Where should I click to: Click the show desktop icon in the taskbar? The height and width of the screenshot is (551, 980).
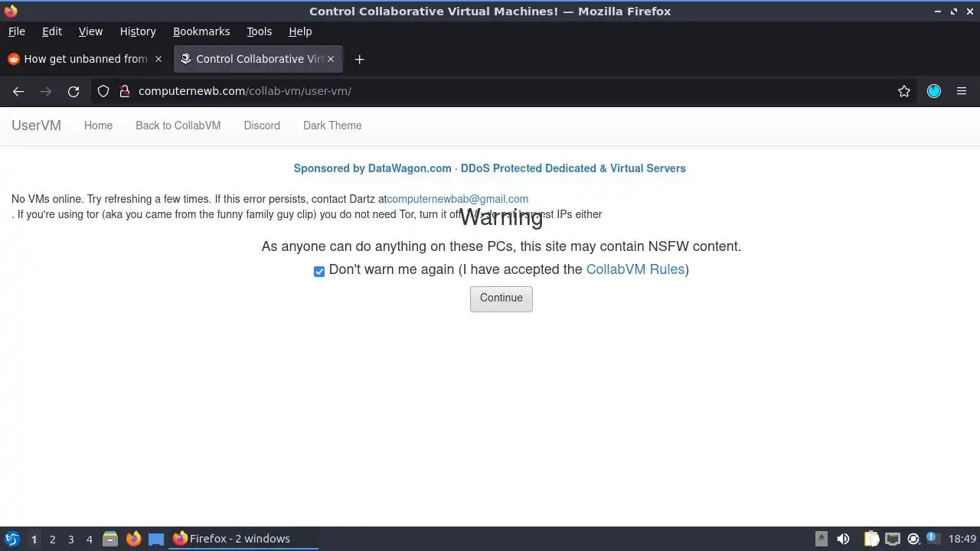(156, 539)
